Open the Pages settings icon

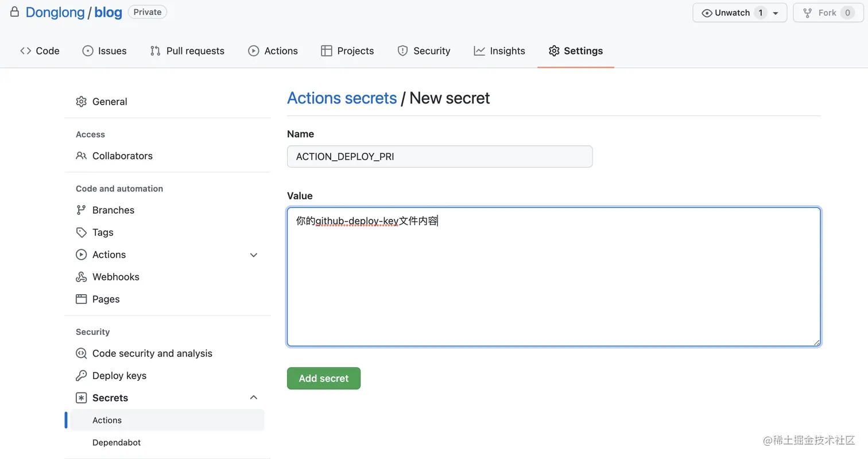(81, 299)
